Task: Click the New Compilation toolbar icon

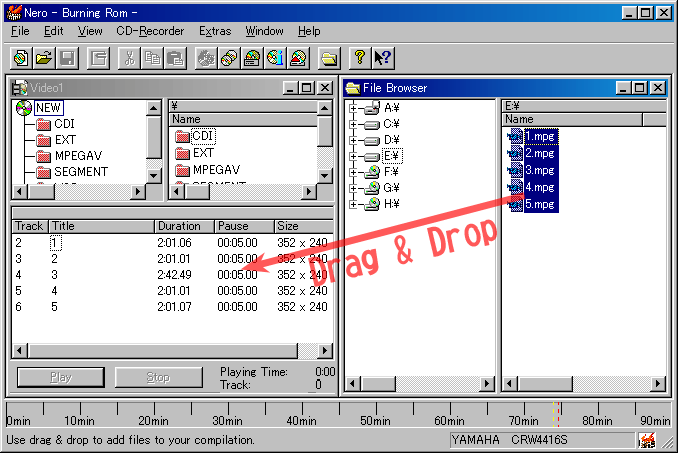Action: point(21,58)
